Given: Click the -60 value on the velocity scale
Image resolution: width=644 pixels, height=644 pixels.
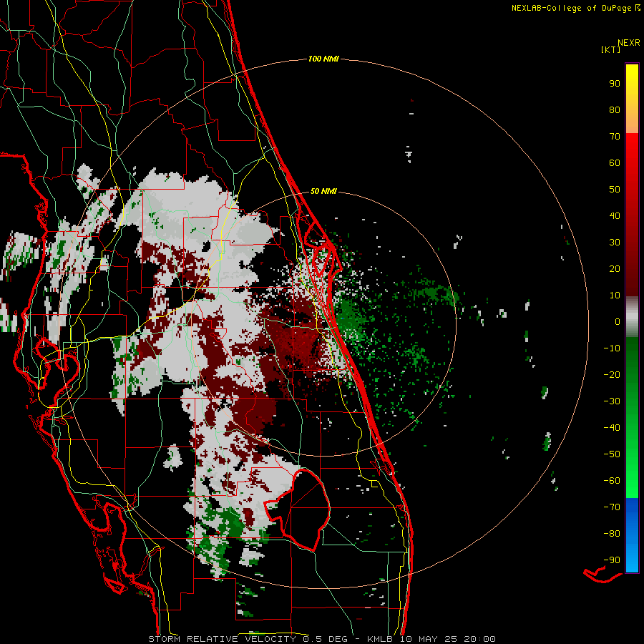Looking at the screenshot, I should (x=612, y=481).
